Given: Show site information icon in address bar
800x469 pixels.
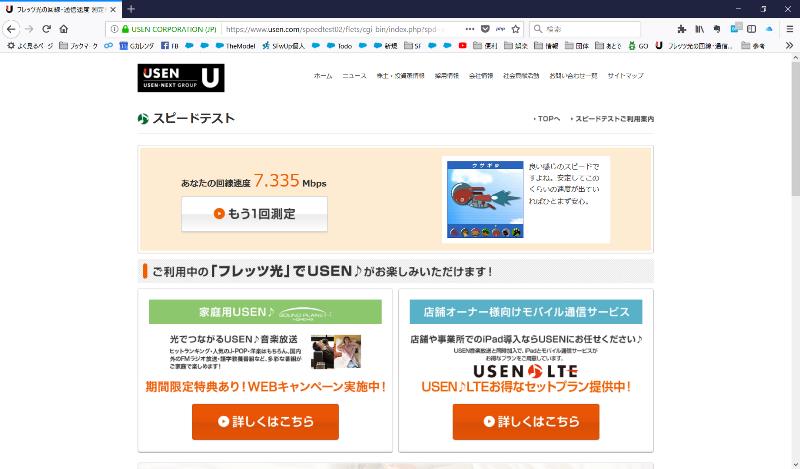Looking at the screenshot, I should point(114,29).
